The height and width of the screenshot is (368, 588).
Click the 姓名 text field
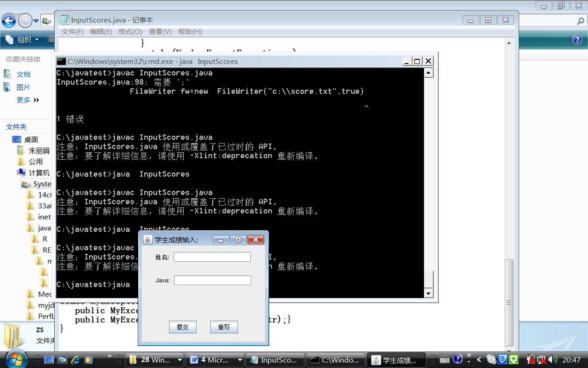point(212,257)
